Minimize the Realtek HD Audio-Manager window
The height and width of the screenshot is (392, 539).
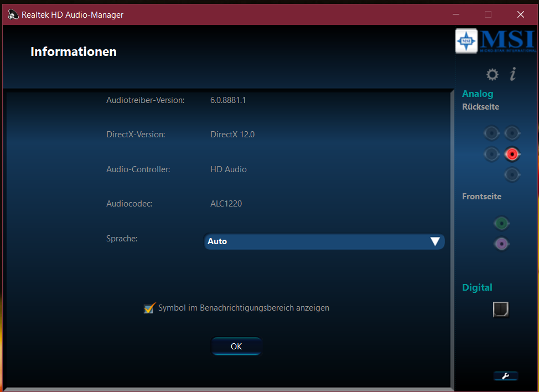(x=456, y=14)
